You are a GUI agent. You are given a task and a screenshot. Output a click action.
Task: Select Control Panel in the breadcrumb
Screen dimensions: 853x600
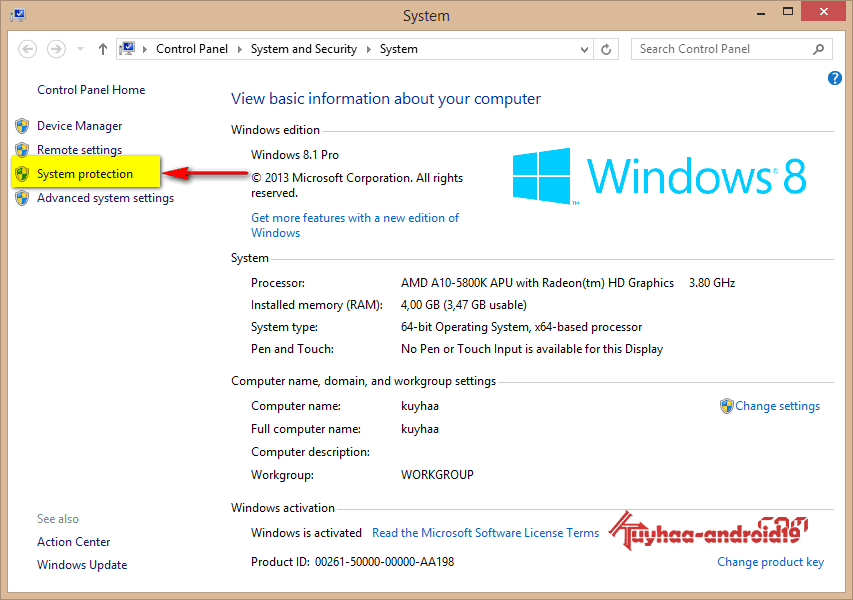[191, 49]
